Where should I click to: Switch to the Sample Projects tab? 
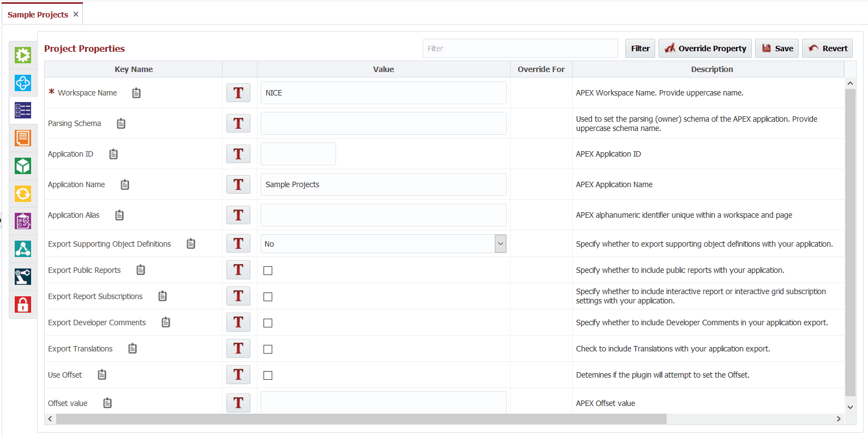coord(38,15)
